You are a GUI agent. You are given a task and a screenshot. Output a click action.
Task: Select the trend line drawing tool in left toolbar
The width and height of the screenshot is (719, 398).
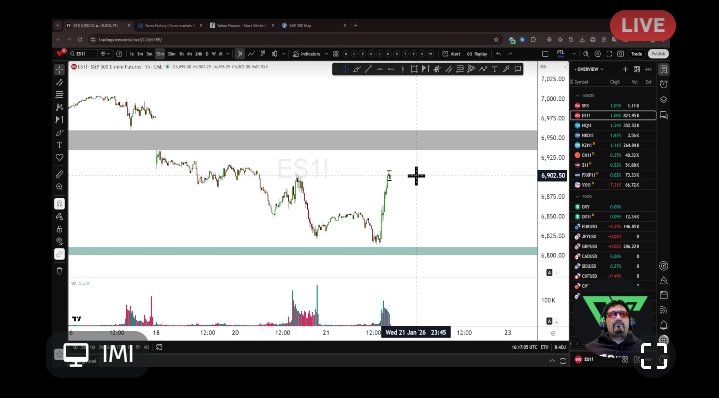tap(59, 83)
